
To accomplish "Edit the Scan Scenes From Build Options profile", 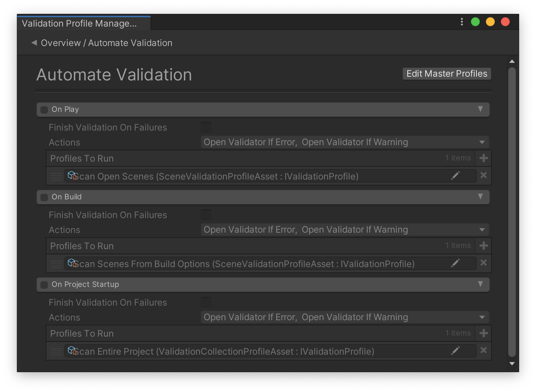I will 456,263.
